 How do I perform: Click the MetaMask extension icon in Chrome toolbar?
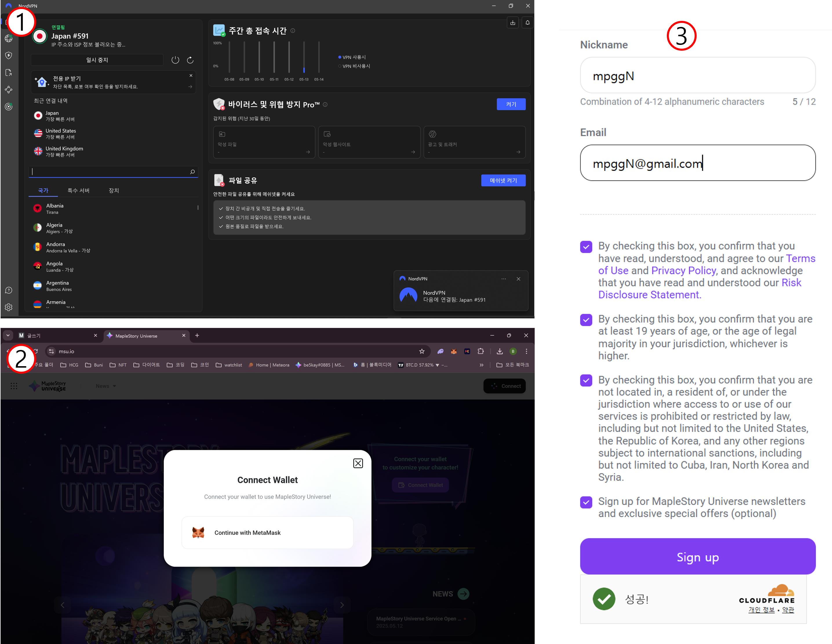click(454, 351)
